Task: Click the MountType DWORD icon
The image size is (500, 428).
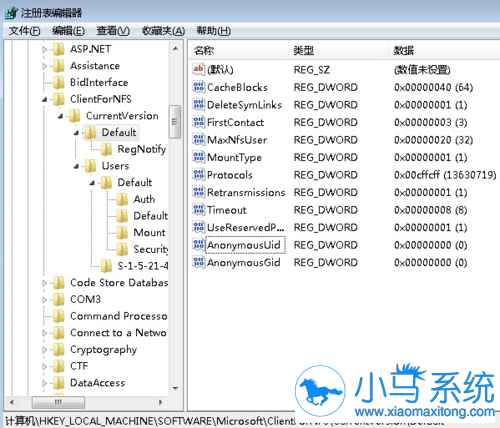Action: coord(198,157)
